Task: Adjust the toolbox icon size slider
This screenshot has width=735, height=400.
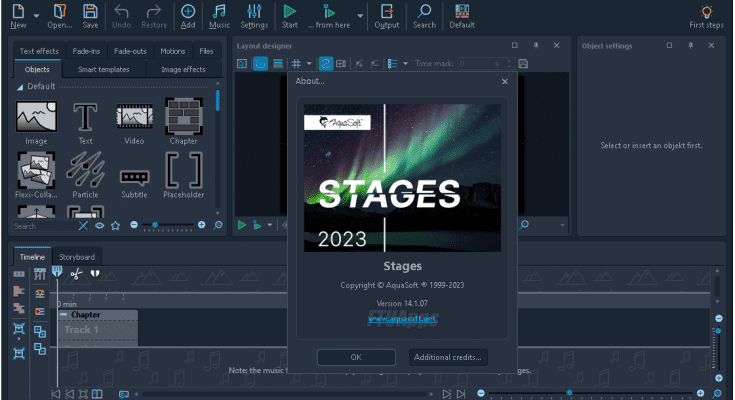Action: [x=155, y=225]
